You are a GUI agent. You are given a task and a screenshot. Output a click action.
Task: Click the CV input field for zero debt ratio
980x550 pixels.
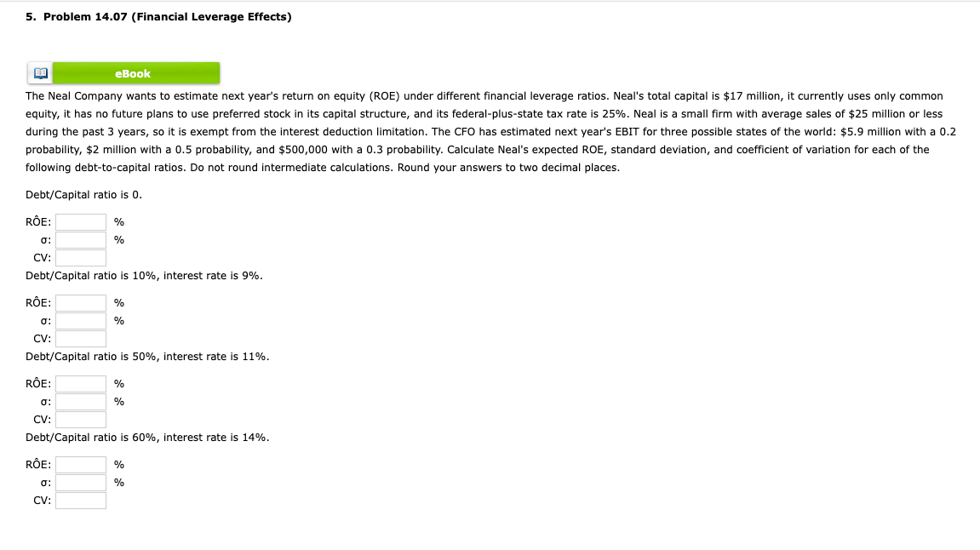[80, 257]
